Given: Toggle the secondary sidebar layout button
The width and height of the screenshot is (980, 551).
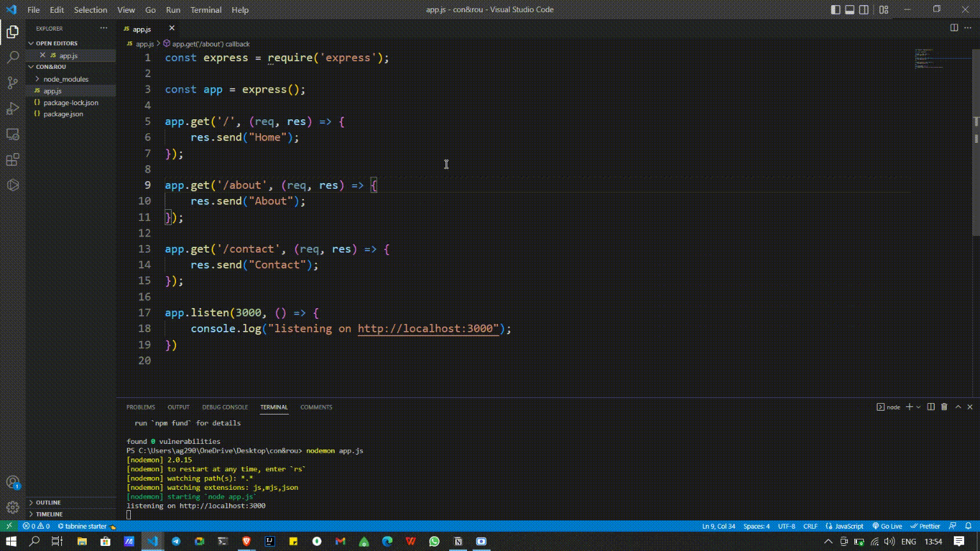Looking at the screenshot, I should [x=864, y=10].
